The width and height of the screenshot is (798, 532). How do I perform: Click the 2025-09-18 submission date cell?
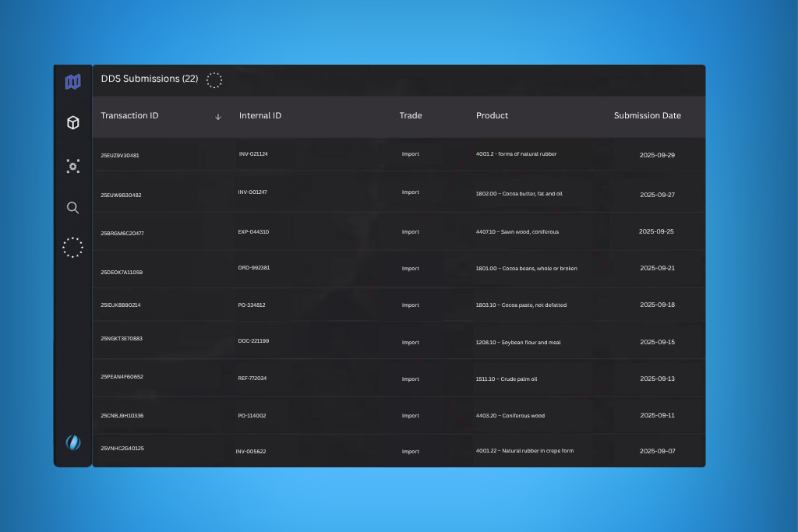(657, 305)
